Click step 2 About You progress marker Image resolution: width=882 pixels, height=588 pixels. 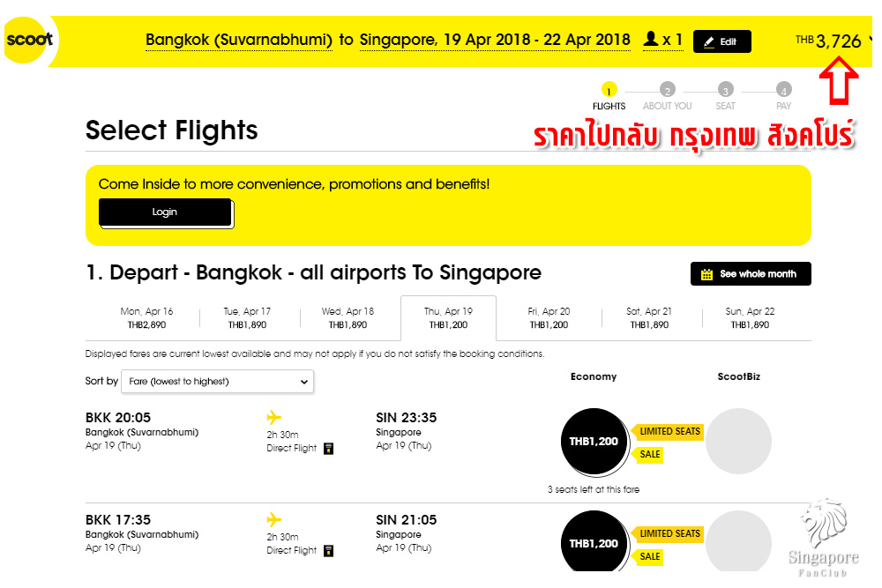coord(668,90)
